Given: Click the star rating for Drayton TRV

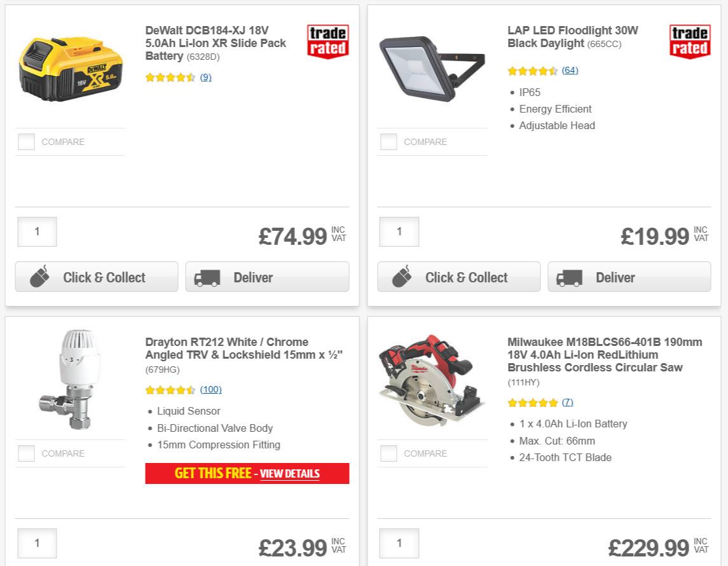Looking at the screenshot, I should click(170, 389).
